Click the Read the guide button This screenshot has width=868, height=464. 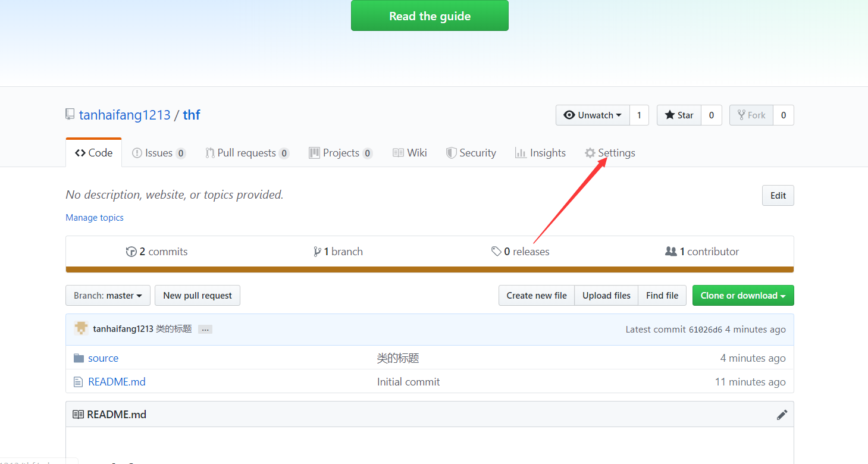430,15
